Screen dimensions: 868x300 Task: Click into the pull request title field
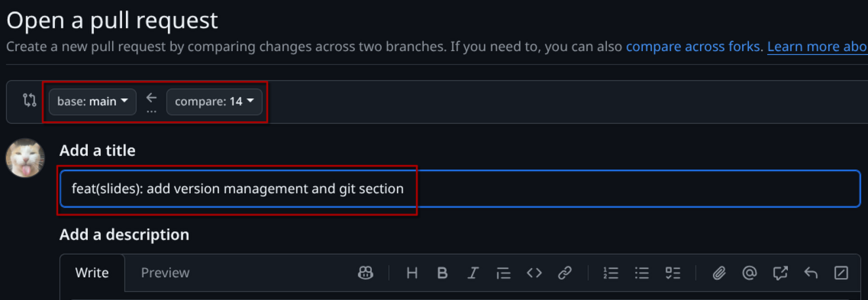point(460,189)
